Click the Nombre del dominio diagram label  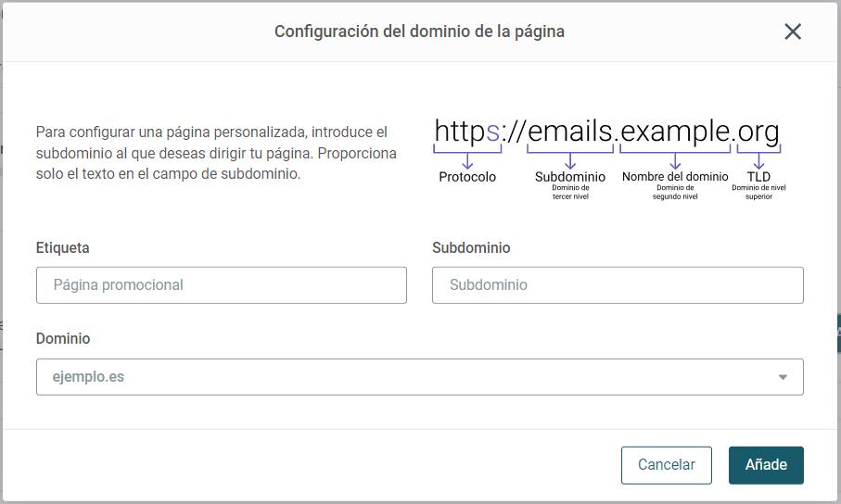click(675, 176)
